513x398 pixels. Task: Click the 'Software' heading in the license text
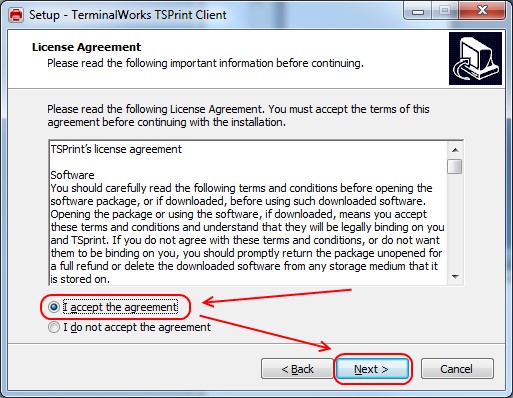click(72, 175)
